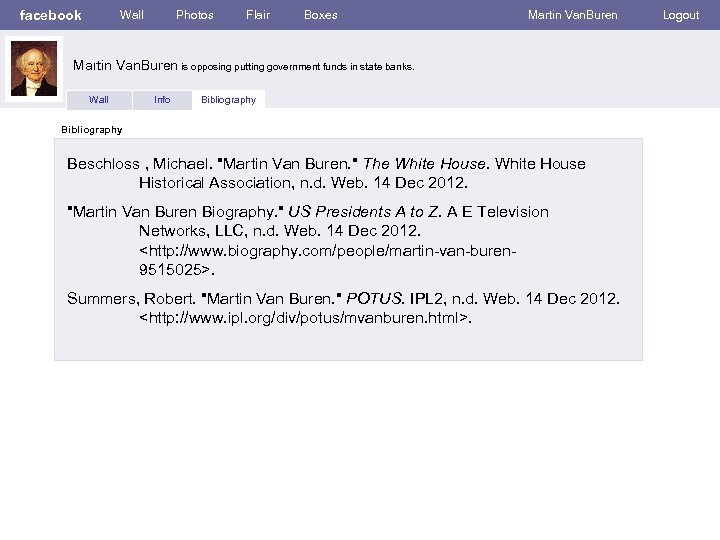The image size is (720, 540).
Task: Open Wall in the top navigation bar
Action: [x=132, y=15]
